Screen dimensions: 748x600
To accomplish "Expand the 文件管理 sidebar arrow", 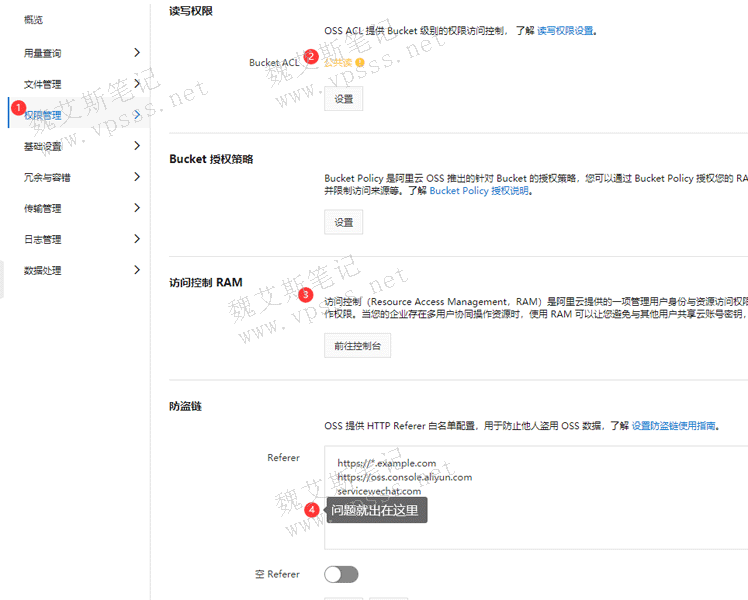I will tap(137, 83).
